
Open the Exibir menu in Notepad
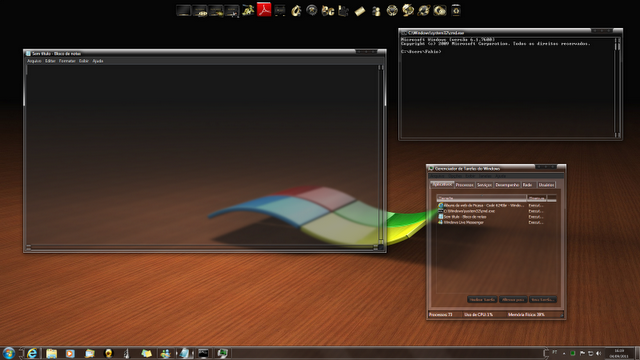[84, 61]
